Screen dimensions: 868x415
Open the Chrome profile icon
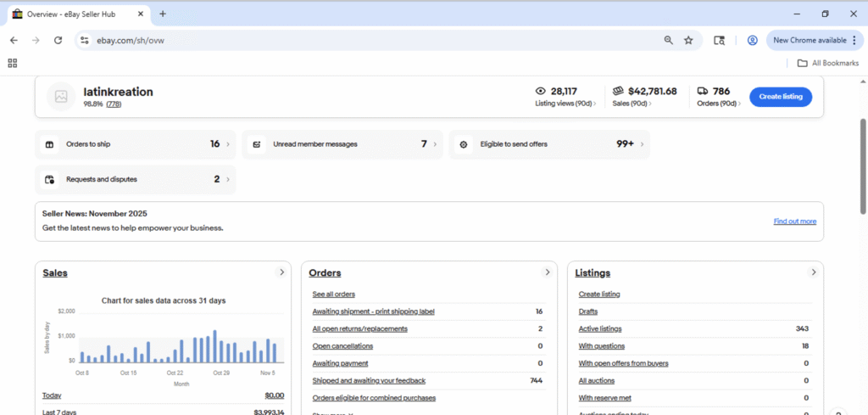pyautogui.click(x=752, y=40)
